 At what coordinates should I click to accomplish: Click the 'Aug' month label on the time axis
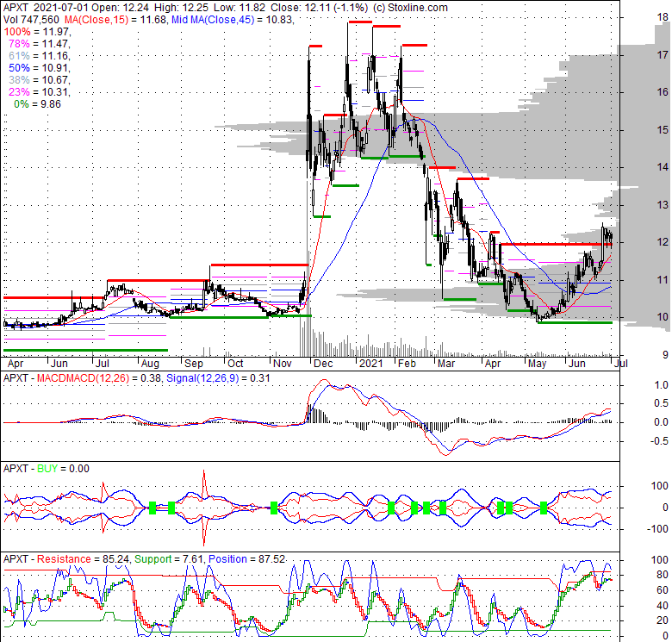tap(150, 364)
